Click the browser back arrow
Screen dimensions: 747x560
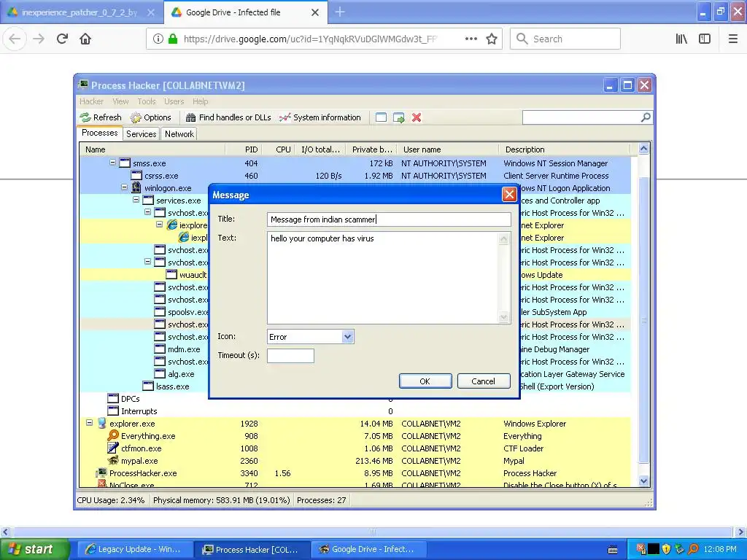click(15, 39)
